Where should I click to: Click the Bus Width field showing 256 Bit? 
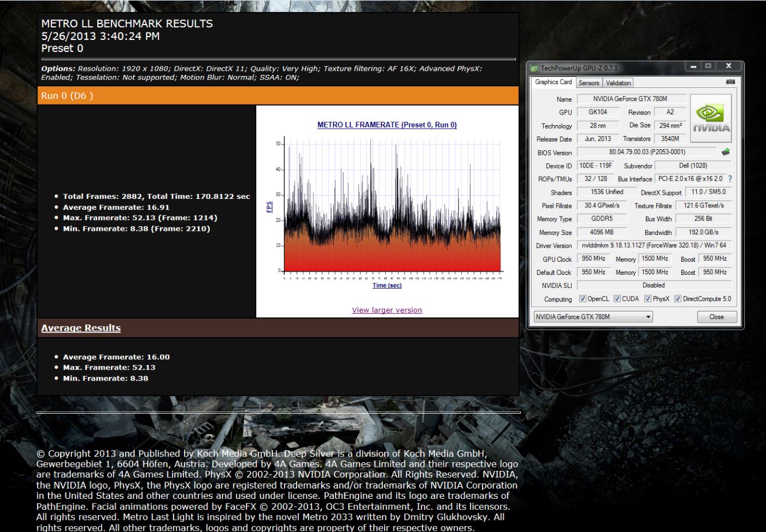pyautogui.click(x=703, y=218)
